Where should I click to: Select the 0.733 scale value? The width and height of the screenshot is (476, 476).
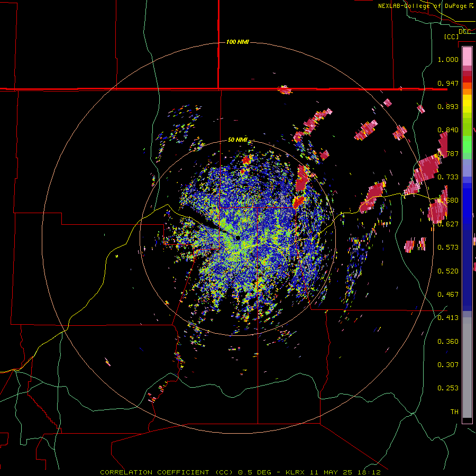click(448, 177)
